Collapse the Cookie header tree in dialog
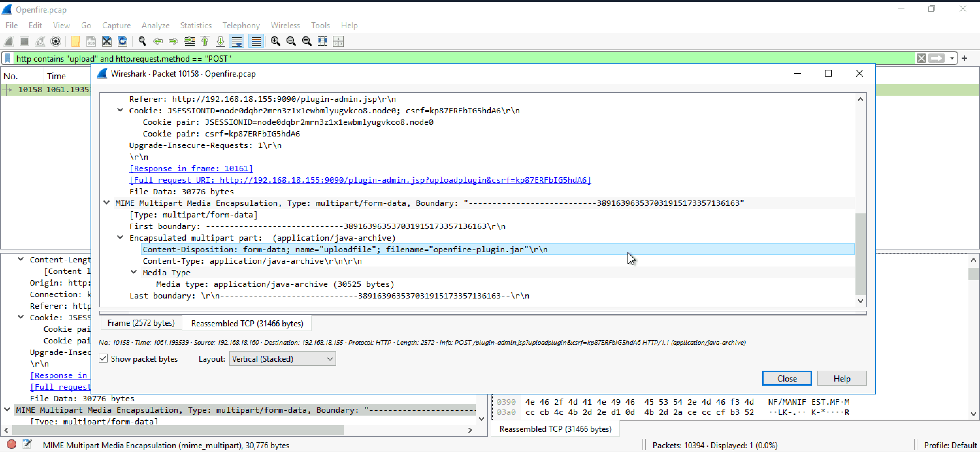 [120, 110]
